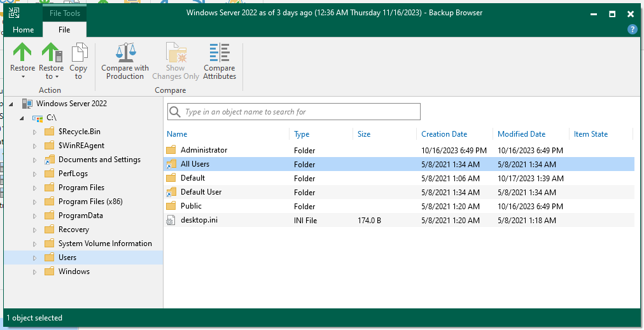Click the All Users shortcut folder icon
Image resolution: width=644 pixels, height=330 pixels.
pos(171,164)
